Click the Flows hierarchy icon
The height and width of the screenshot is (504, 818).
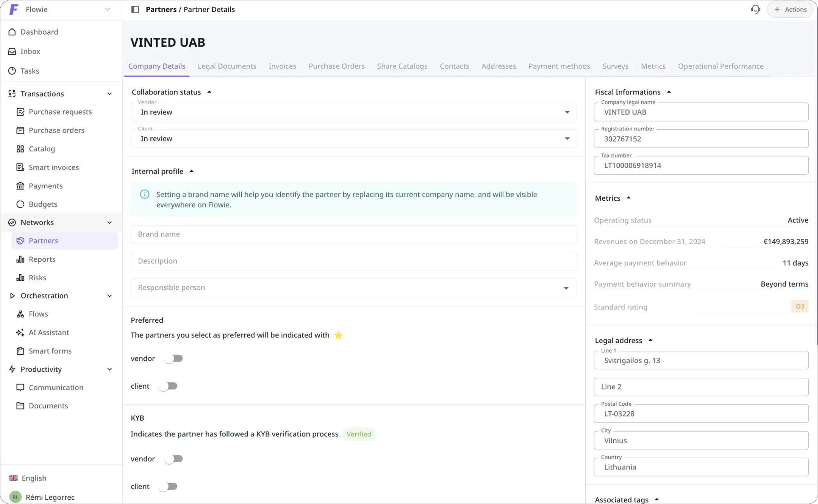coord(20,314)
